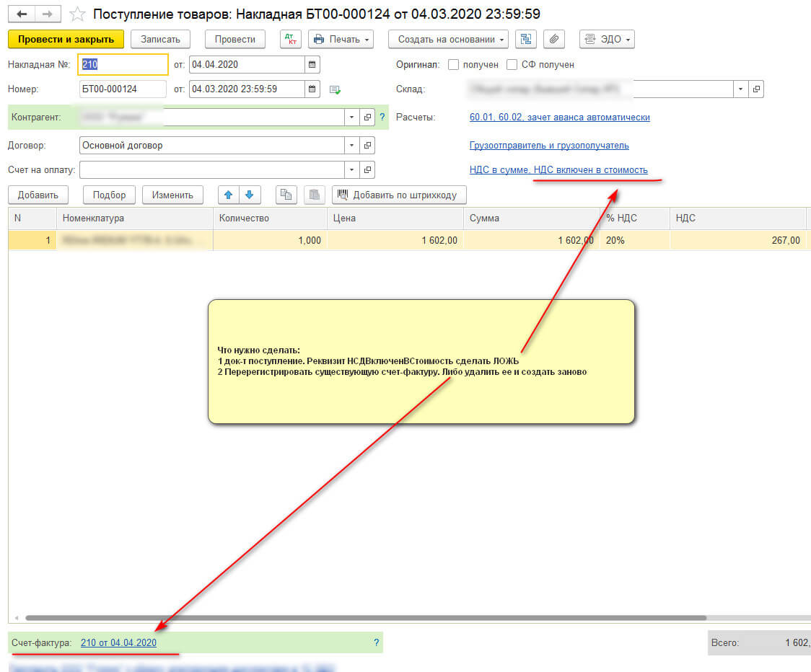Move row down with blue arrow
Viewport: 811px width, 672px height.
click(x=249, y=195)
